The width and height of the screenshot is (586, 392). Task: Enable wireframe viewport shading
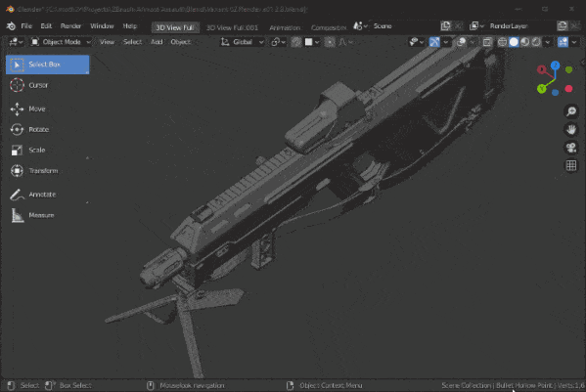click(502, 42)
